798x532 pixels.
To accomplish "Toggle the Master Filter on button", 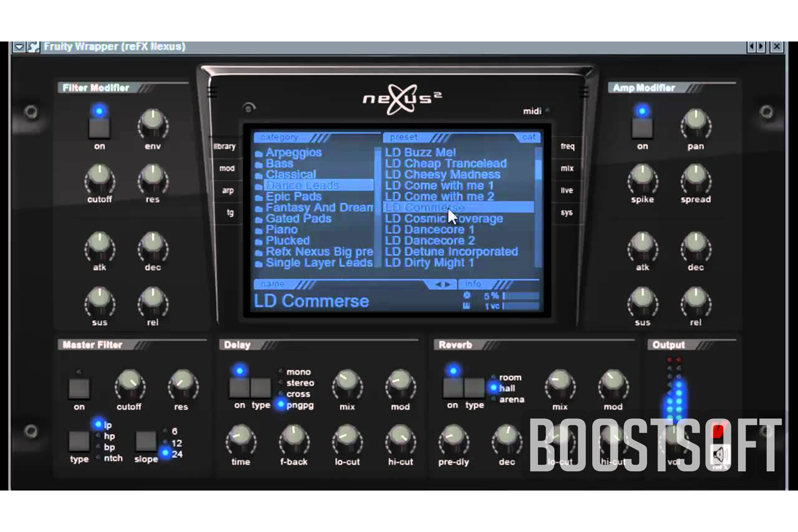I will [79, 388].
